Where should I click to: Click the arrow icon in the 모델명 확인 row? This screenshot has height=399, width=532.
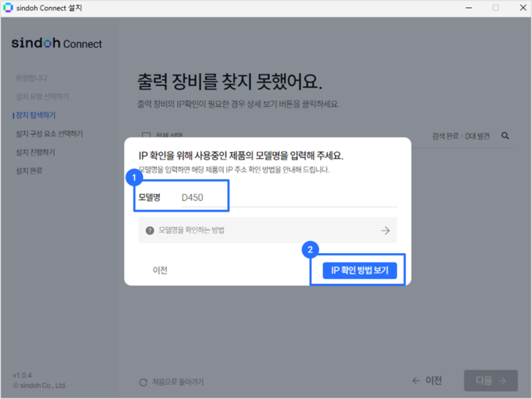tap(385, 231)
